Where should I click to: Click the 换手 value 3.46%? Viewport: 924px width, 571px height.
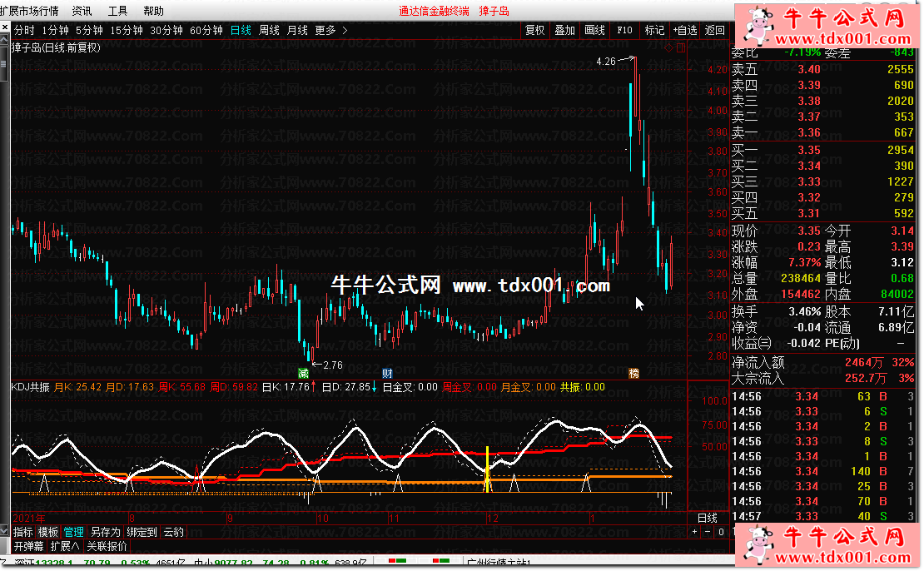(805, 311)
